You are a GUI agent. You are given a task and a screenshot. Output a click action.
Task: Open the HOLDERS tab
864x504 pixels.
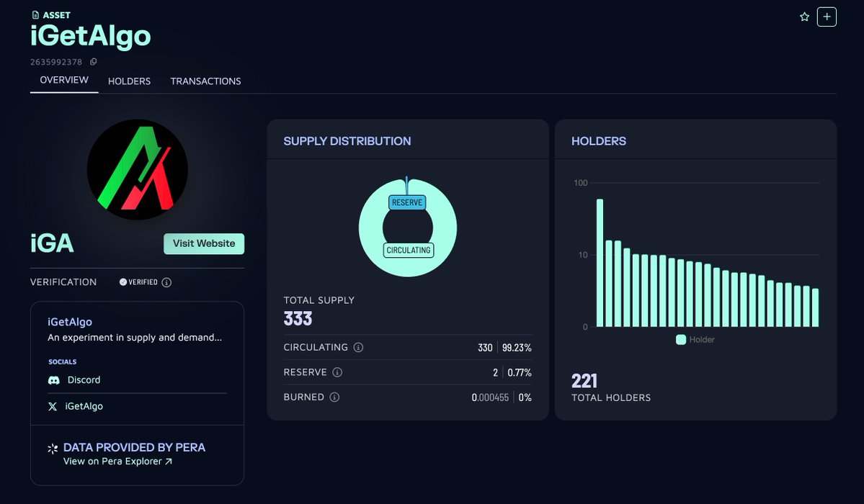(x=130, y=81)
